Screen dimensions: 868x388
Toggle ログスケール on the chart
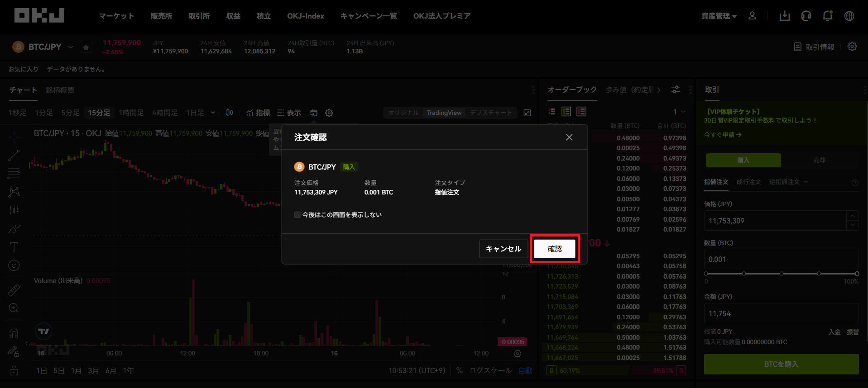490,370
